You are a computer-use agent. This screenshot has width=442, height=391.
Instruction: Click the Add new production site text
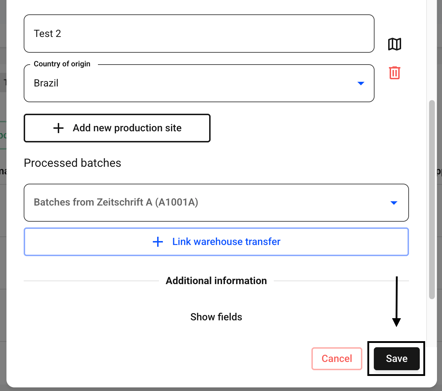[x=127, y=128]
